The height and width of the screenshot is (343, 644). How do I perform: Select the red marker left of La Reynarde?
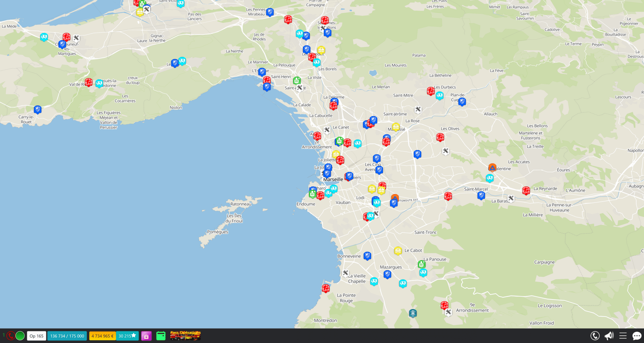point(526,190)
